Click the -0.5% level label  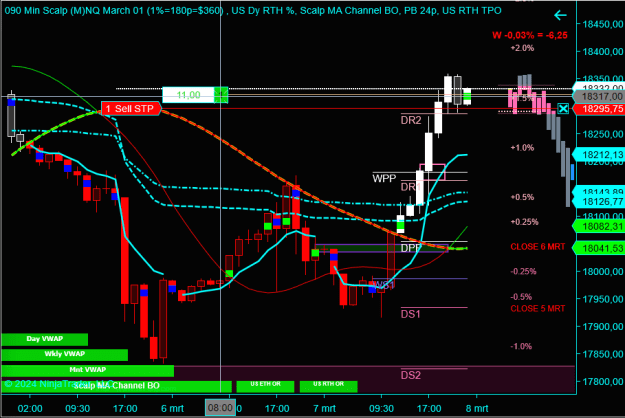pos(521,296)
